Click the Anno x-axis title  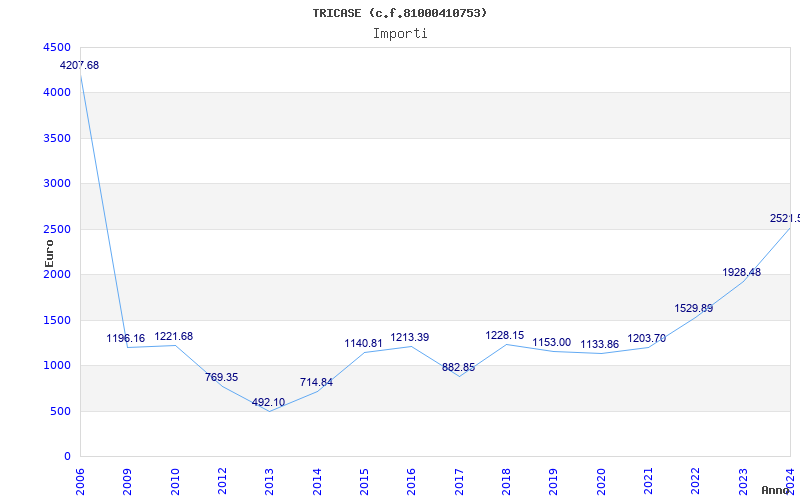(x=776, y=490)
